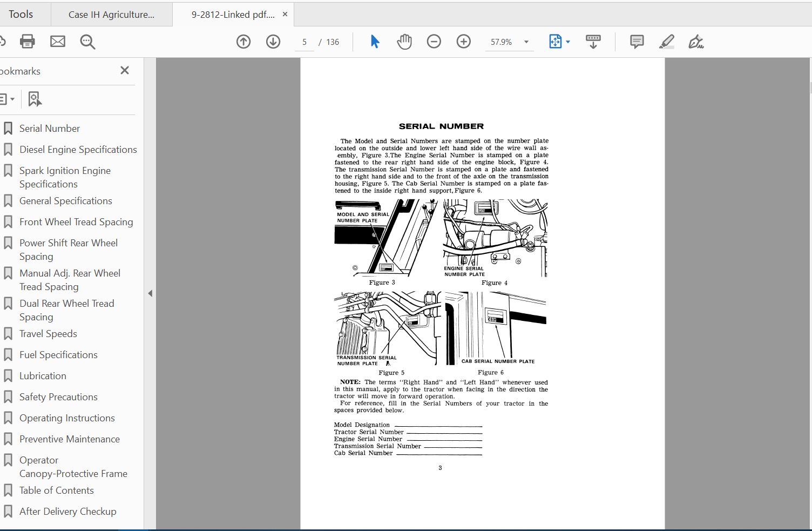The width and height of the screenshot is (812, 531).
Task: Open the page-fit options dropdown
Action: point(567,41)
